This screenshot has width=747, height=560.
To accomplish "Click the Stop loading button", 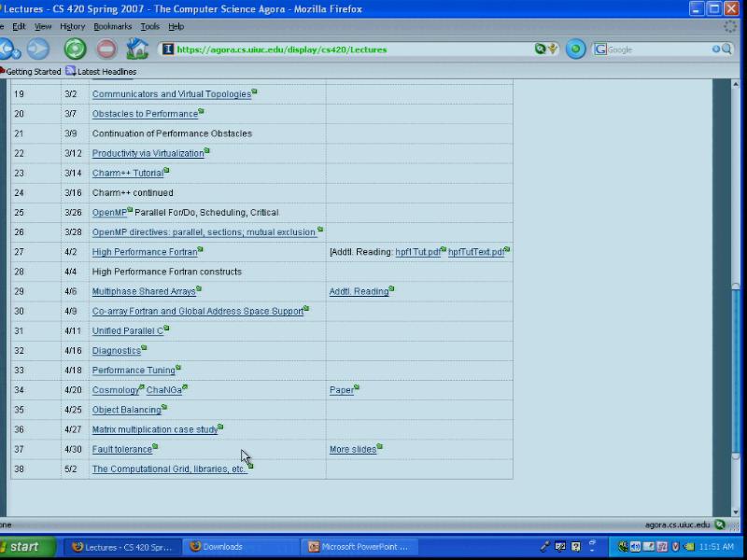I will (x=106, y=49).
